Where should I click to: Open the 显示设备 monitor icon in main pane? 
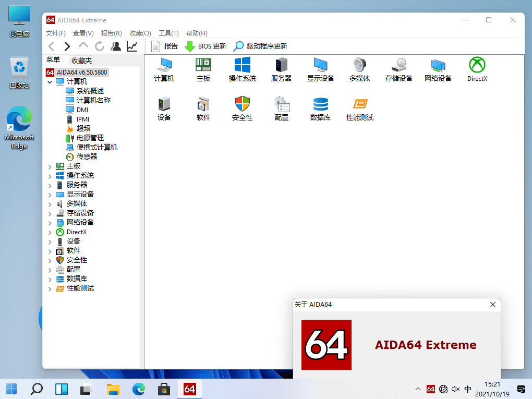[x=321, y=69]
